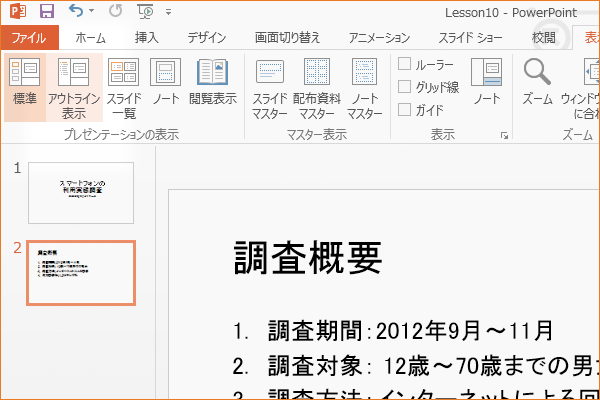Click the redo/repeat icon
The width and height of the screenshot is (600, 400).
pos(116,11)
